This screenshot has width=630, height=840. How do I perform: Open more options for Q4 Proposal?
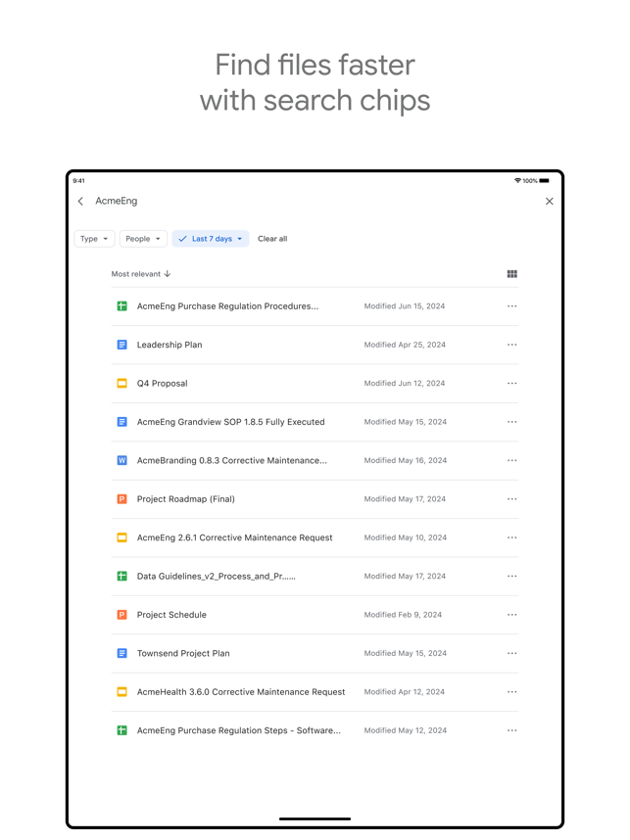click(512, 384)
